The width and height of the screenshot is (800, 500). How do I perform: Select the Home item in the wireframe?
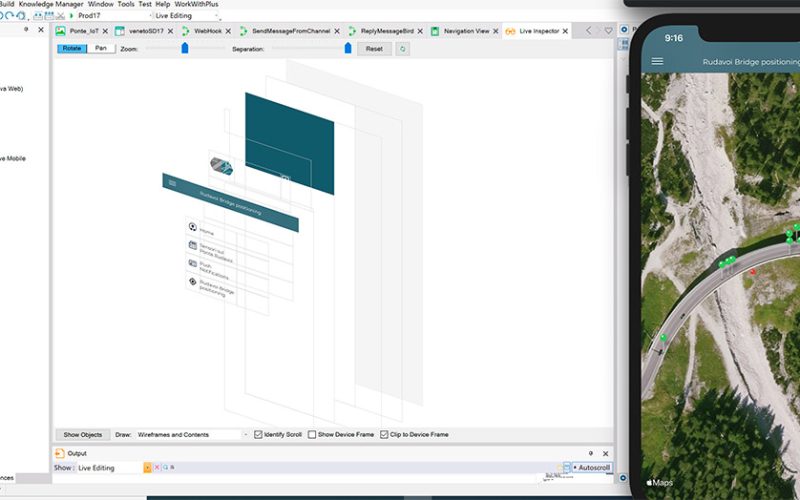[206, 232]
